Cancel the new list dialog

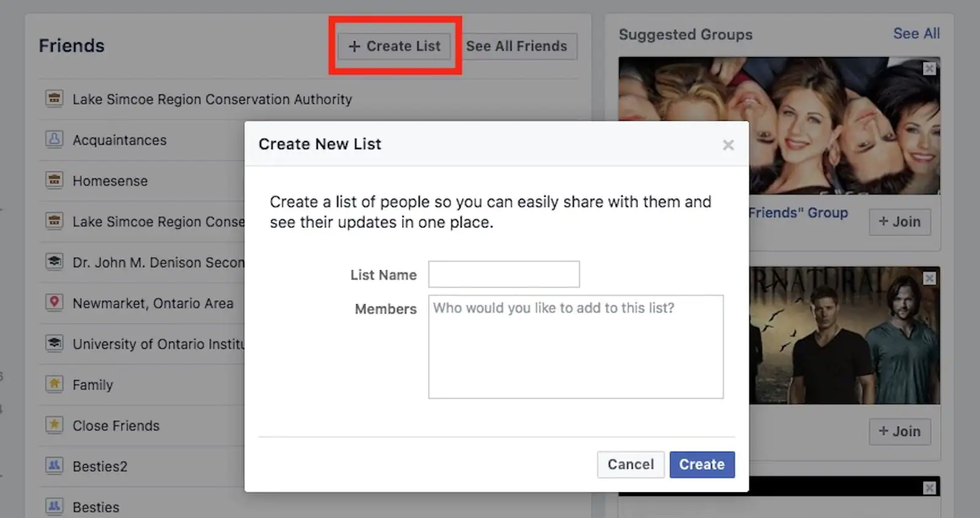(x=630, y=465)
